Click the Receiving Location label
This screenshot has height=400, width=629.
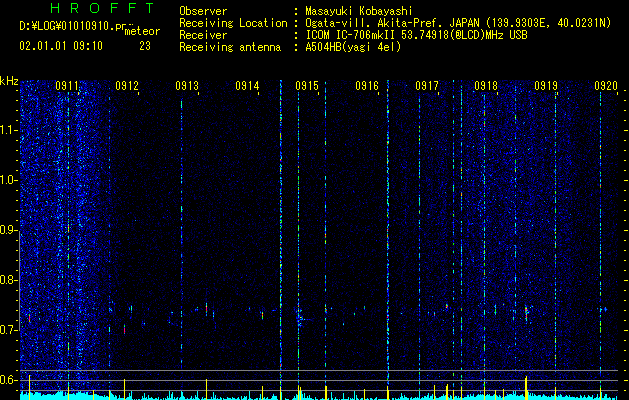pyautogui.click(x=233, y=23)
